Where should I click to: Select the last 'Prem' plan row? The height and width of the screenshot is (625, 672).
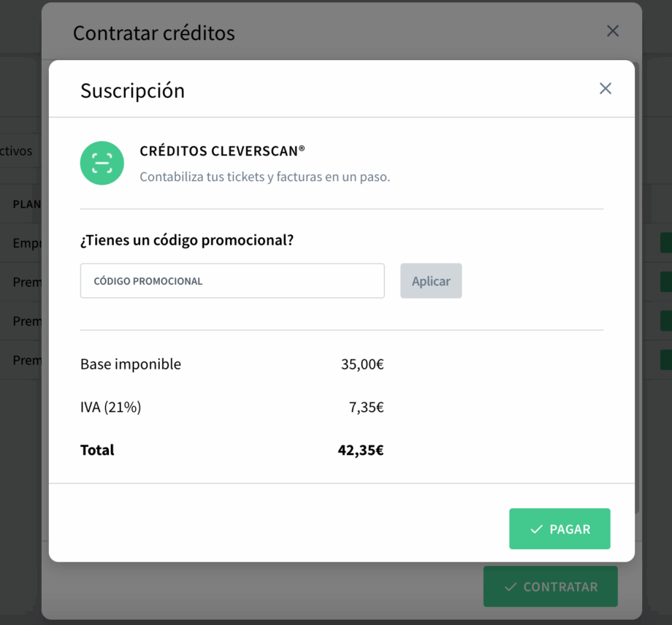coord(26,360)
